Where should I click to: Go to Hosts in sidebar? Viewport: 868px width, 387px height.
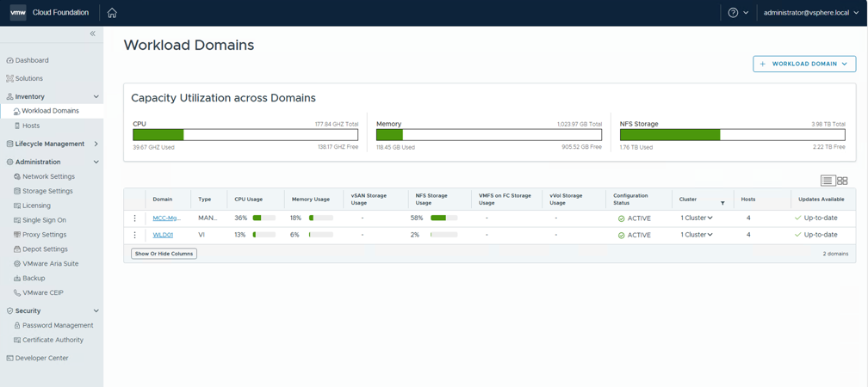click(31, 126)
